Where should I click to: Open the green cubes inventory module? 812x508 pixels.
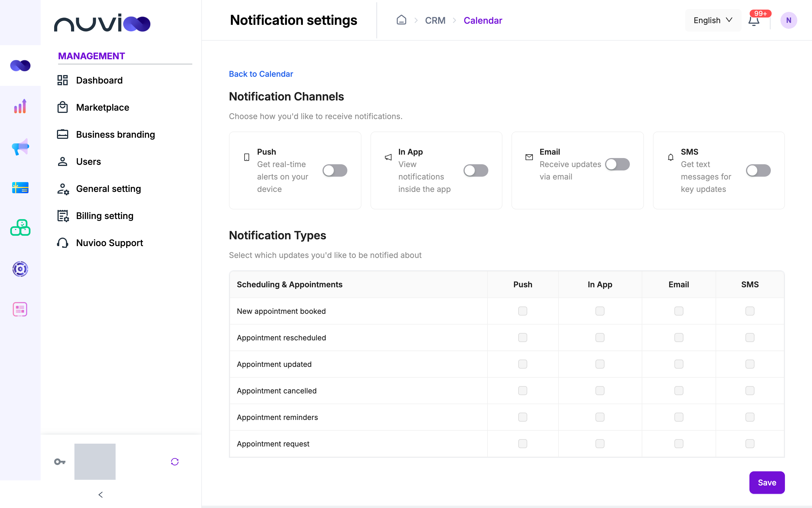20,228
